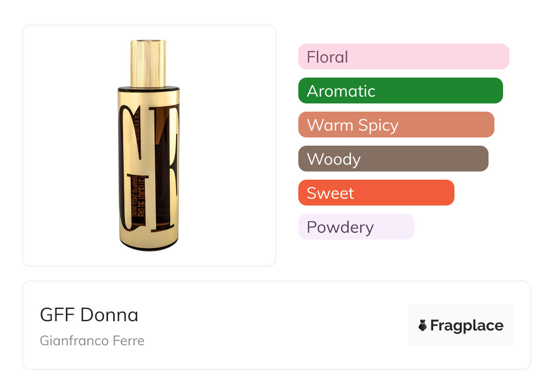Select the green Aromatic accord bar
The height and width of the screenshot is (392, 553).
click(x=400, y=91)
